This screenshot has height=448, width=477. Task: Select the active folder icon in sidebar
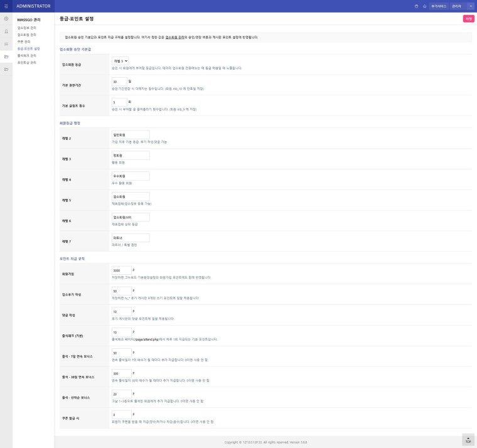coord(6,56)
